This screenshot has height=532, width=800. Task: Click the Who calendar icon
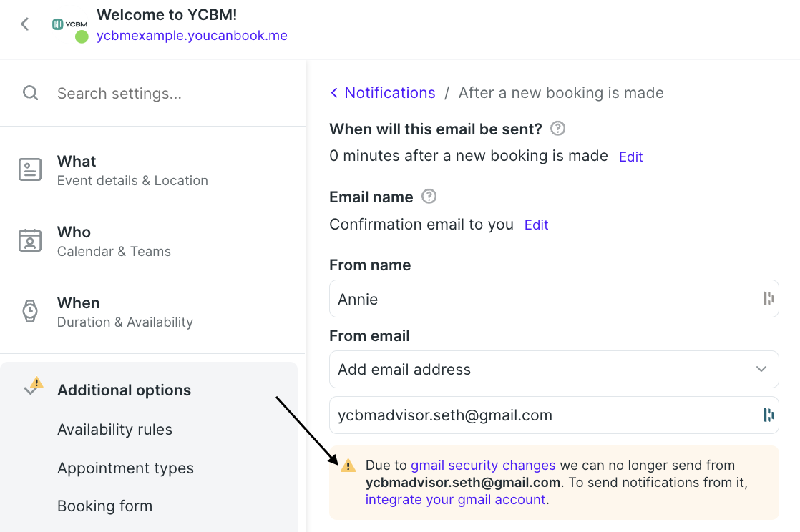pyautogui.click(x=30, y=240)
